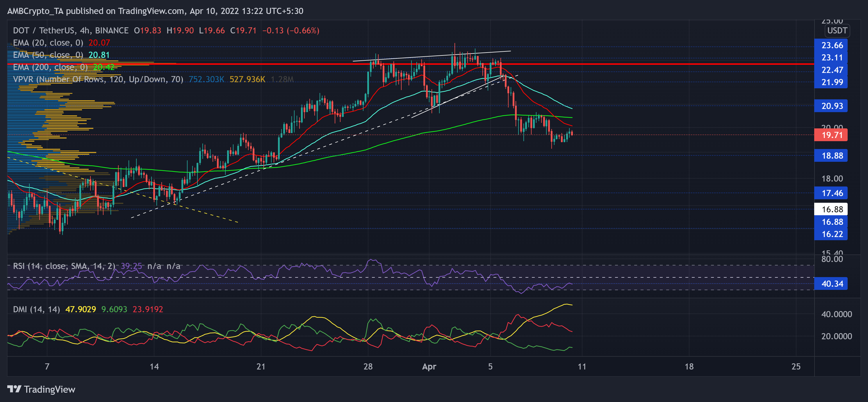Click the DMI −DI value 23.9192
868x402 pixels.
148,309
